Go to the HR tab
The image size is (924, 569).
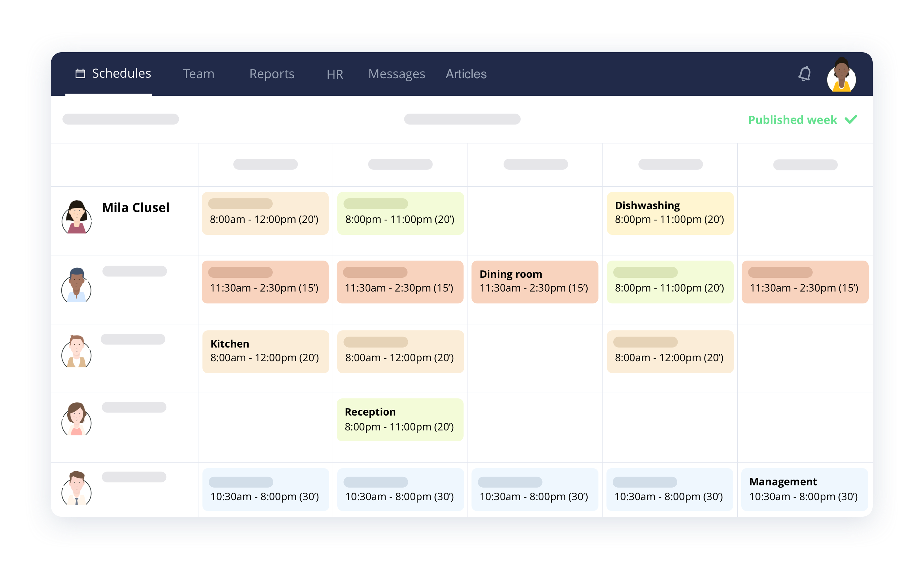[x=334, y=74]
